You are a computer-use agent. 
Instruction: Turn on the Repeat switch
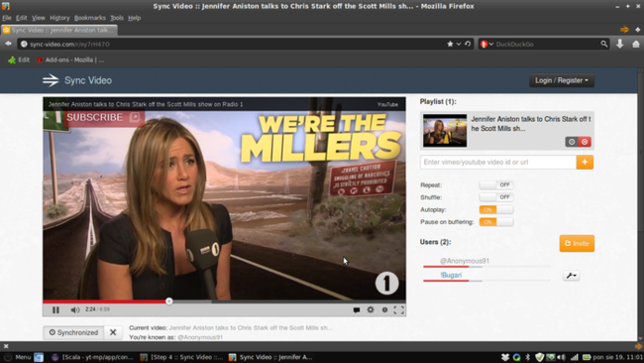tap(496, 185)
